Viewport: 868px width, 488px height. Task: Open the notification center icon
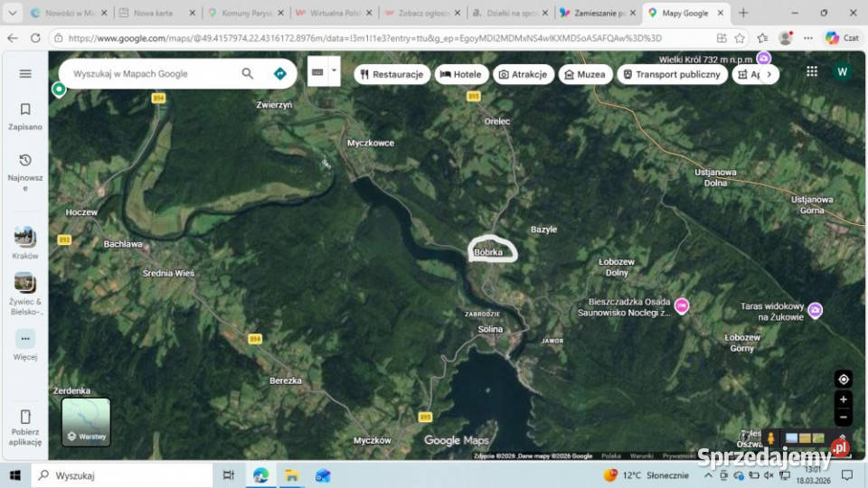[847, 475]
